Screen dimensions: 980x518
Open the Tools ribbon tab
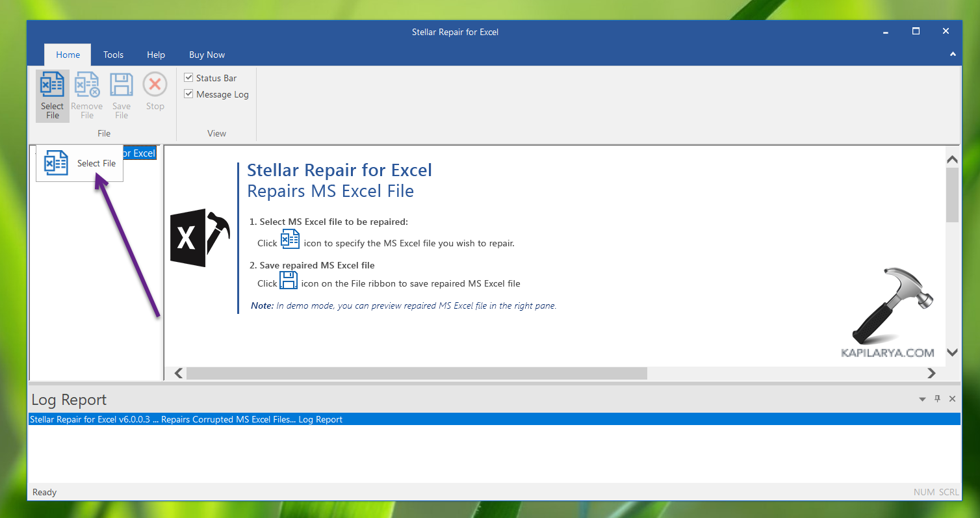(x=113, y=55)
